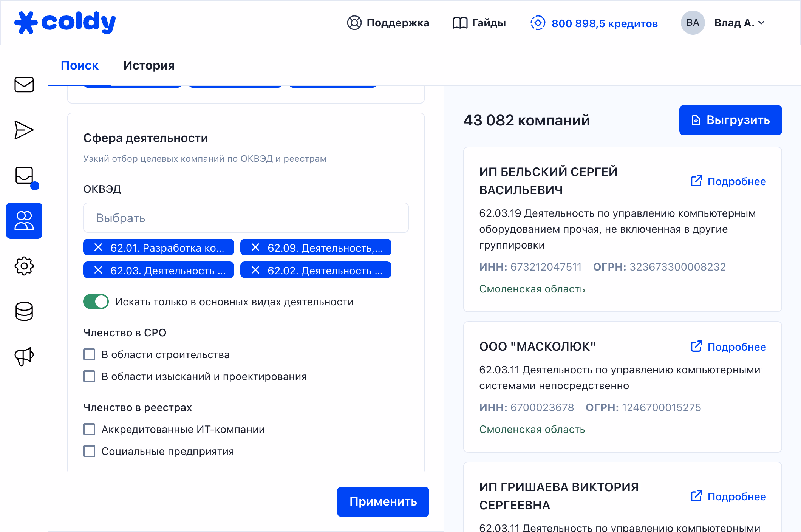Image resolution: width=801 pixels, height=532 pixels.
Task: Open the settings gear in the sidebar
Action: point(24,266)
